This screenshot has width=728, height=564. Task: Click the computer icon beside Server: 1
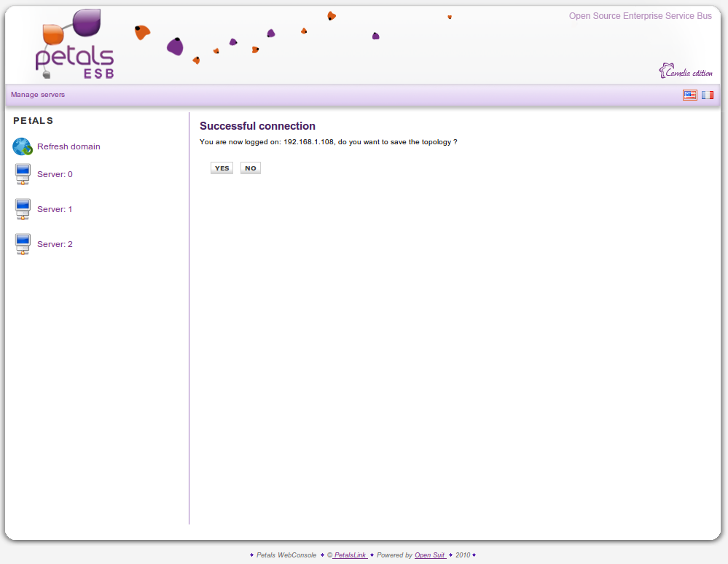click(23, 209)
